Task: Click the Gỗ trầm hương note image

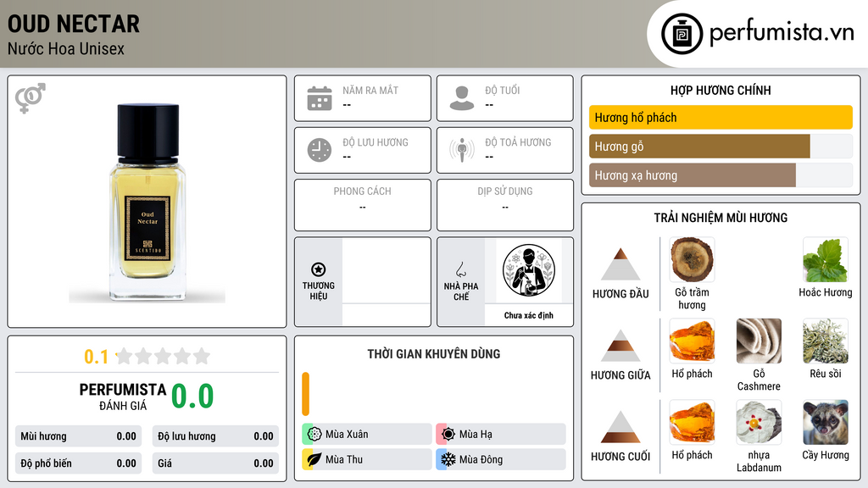Action: pos(692,260)
